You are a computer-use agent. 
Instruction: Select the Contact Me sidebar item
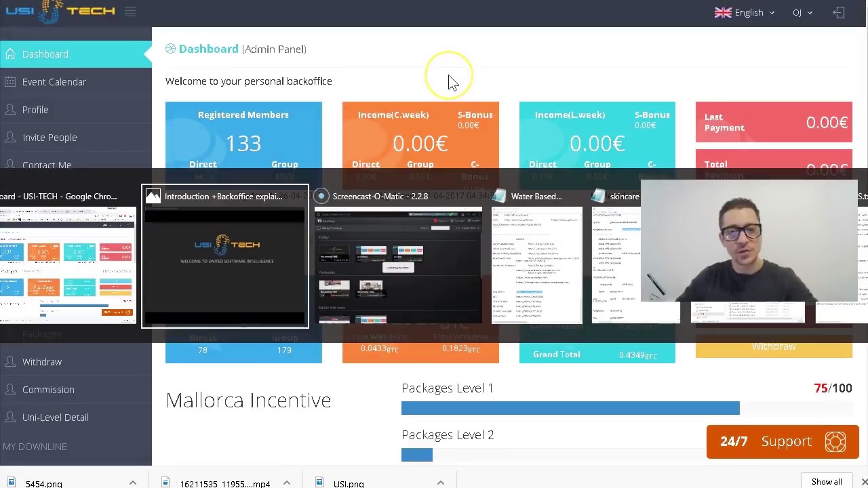76,164
